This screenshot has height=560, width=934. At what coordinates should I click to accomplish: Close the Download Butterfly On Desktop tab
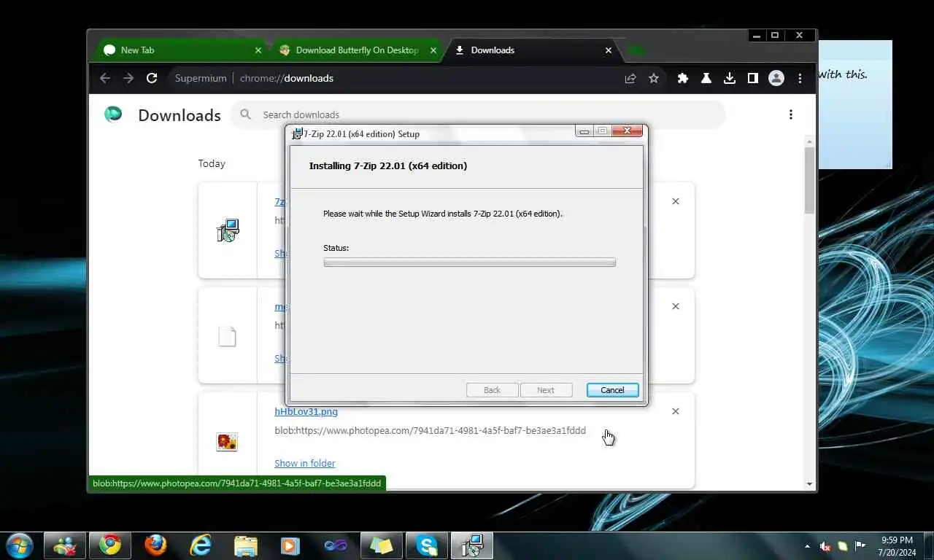tap(433, 50)
